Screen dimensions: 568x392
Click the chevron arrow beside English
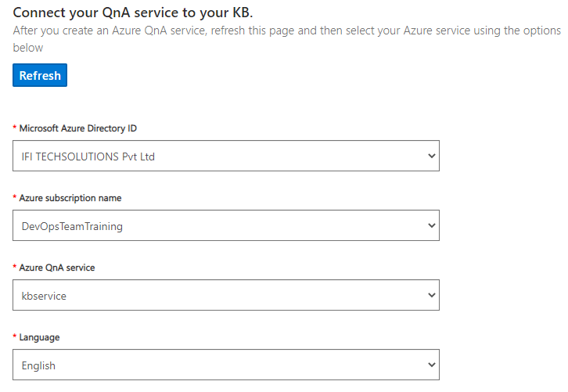[x=431, y=365]
